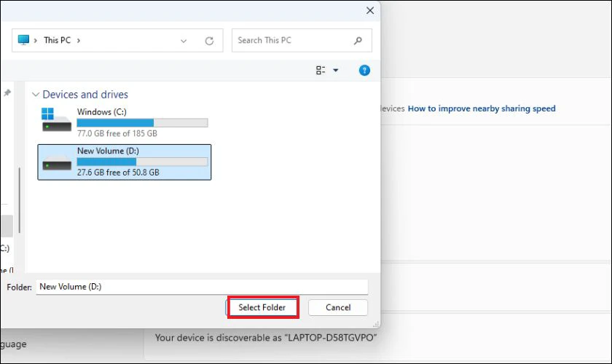The image size is (612, 364).
Task: Click the Windows (C:) drive icon
Action: pyautogui.click(x=56, y=120)
